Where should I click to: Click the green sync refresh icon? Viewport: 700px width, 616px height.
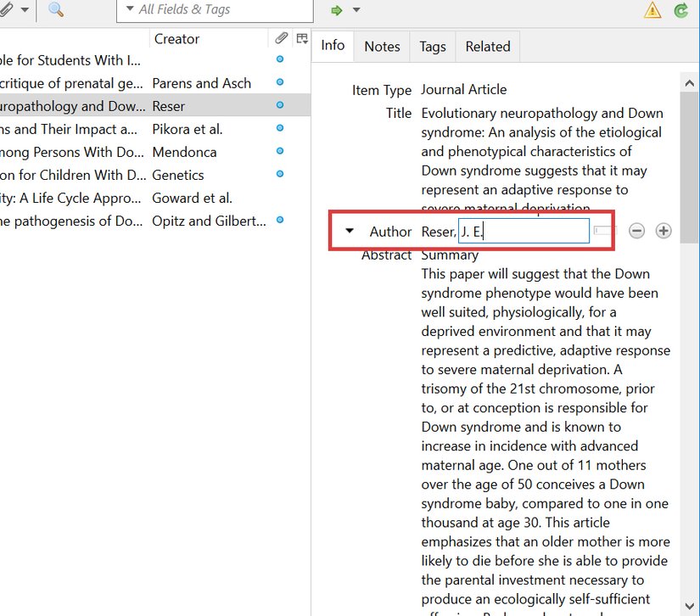pyautogui.click(x=680, y=10)
